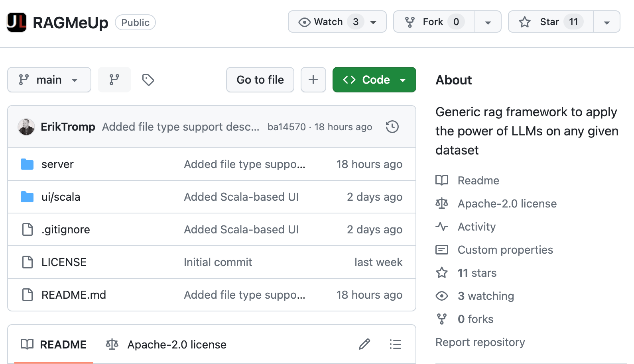Click Report repository link
The width and height of the screenshot is (634, 364).
[x=480, y=342]
